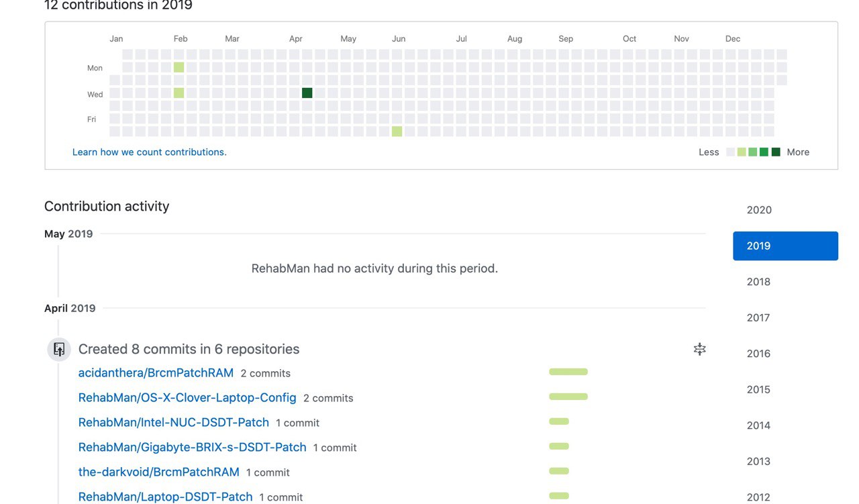Collapse the commits list with fold icon
Image resolution: width=859 pixels, height=504 pixels.
click(699, 349)
